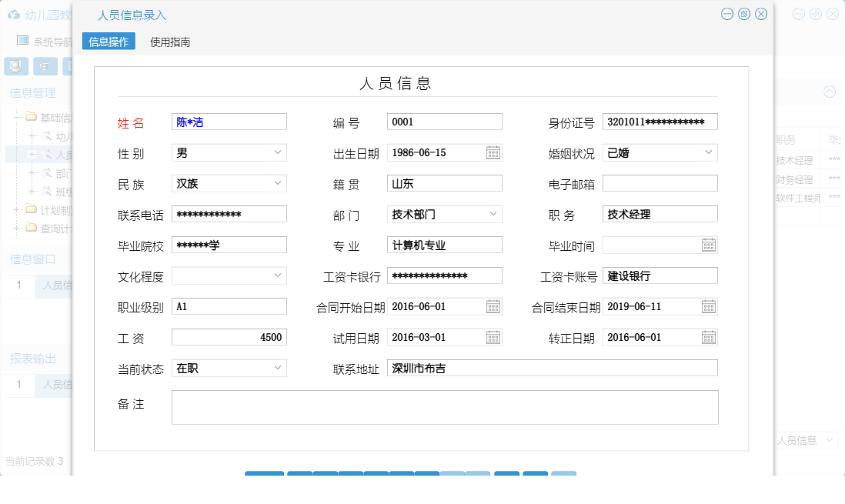845x504 pixels.
Task: Click the 计划制 folder icon in the tree
Action: 31,209
